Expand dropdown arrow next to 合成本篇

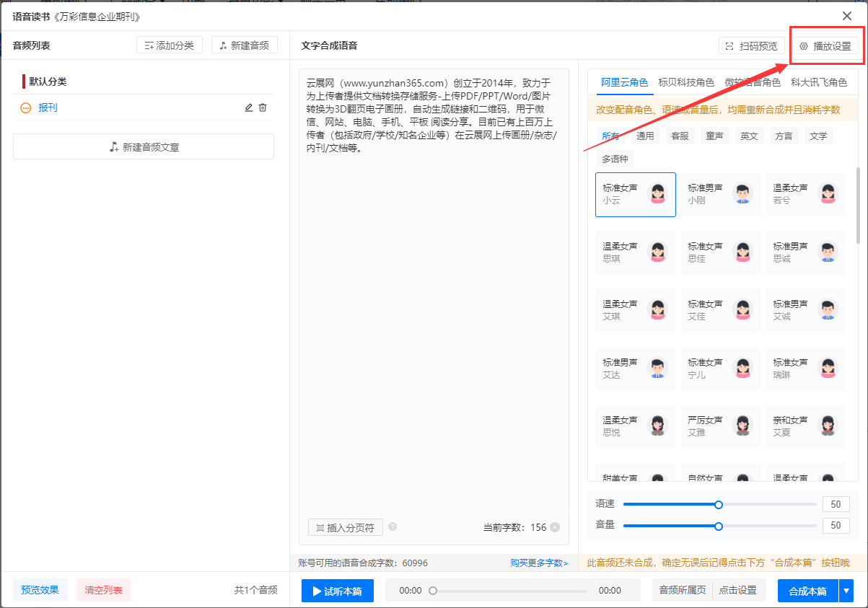pyautogui.click(x=846, y=591)
